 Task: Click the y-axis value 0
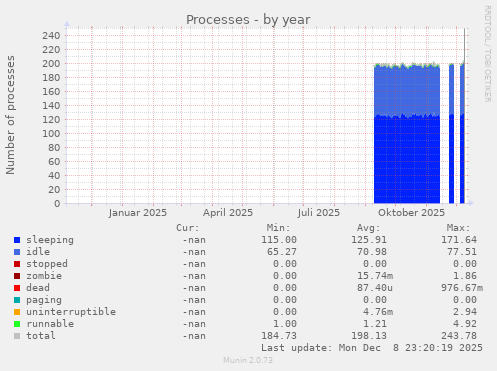pos(57,204)
